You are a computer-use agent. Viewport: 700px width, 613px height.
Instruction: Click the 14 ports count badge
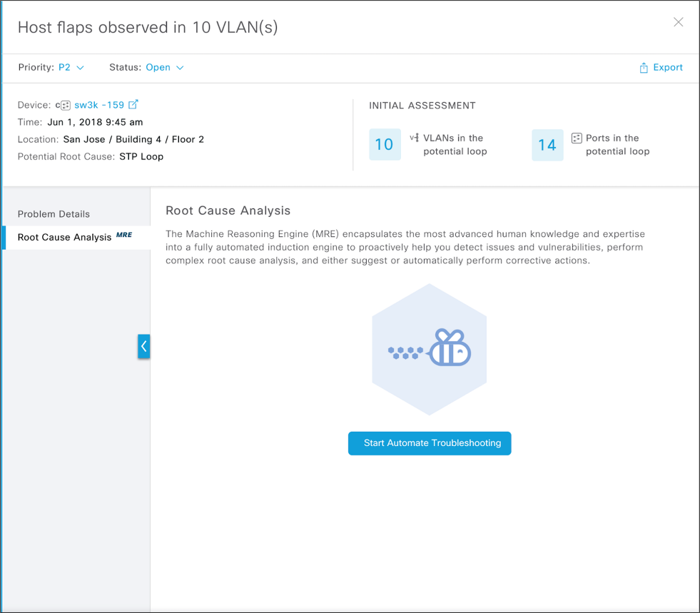click(547, 145)
